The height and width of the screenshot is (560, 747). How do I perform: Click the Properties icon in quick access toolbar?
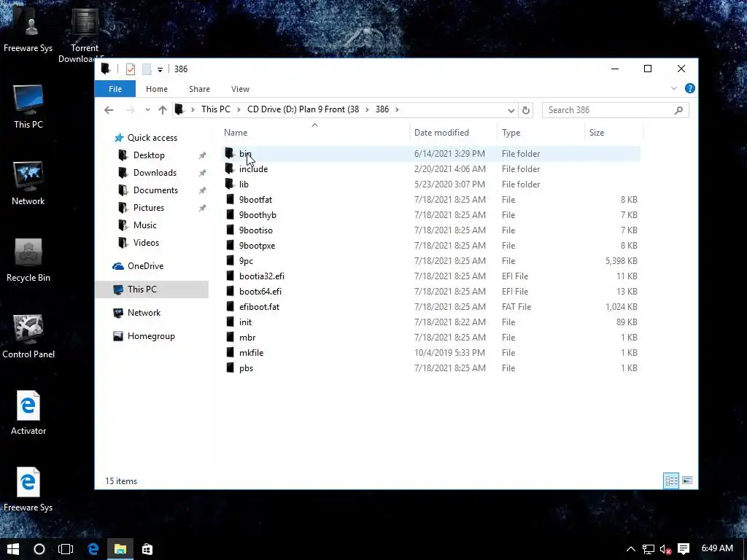(x=130, y=69)
